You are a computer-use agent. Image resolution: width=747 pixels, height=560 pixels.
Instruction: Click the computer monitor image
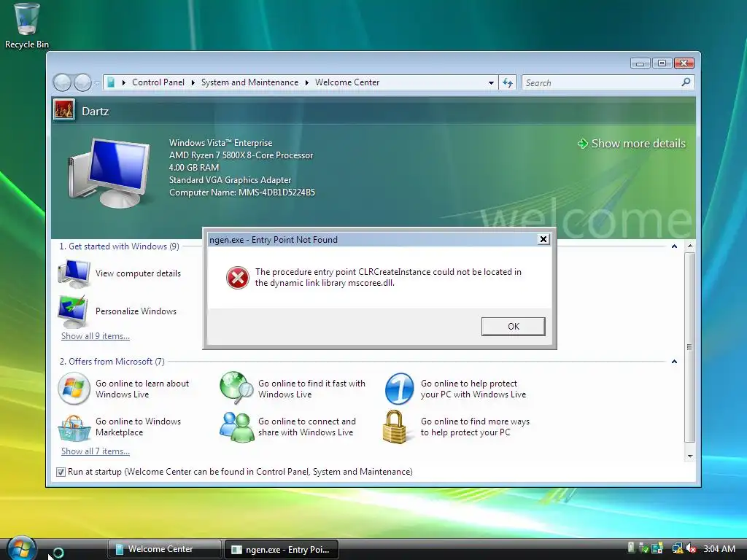pos(109,172)
